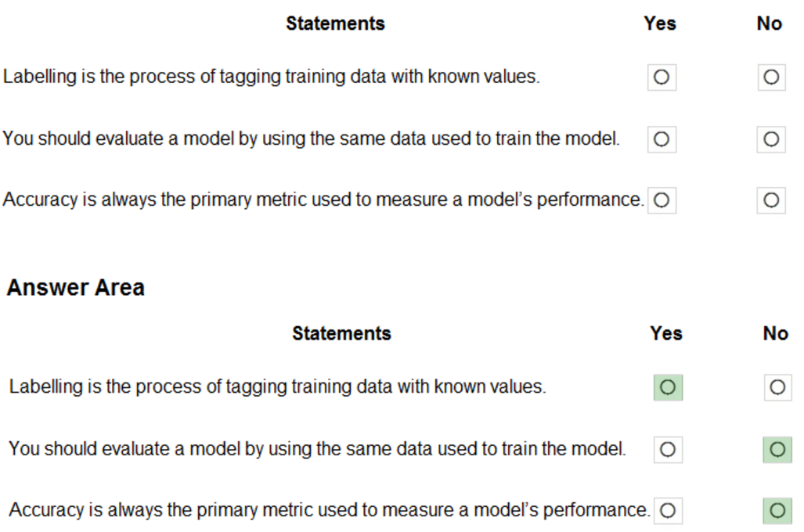
Task: Select No for Labelling statement in upper section
Action: pos(771,77)
